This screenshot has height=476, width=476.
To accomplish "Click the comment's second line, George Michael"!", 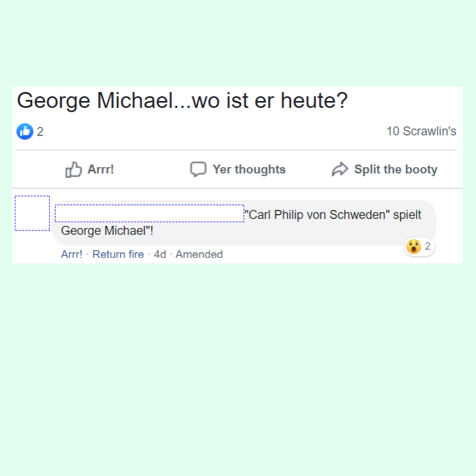I will tap(107, 231).
